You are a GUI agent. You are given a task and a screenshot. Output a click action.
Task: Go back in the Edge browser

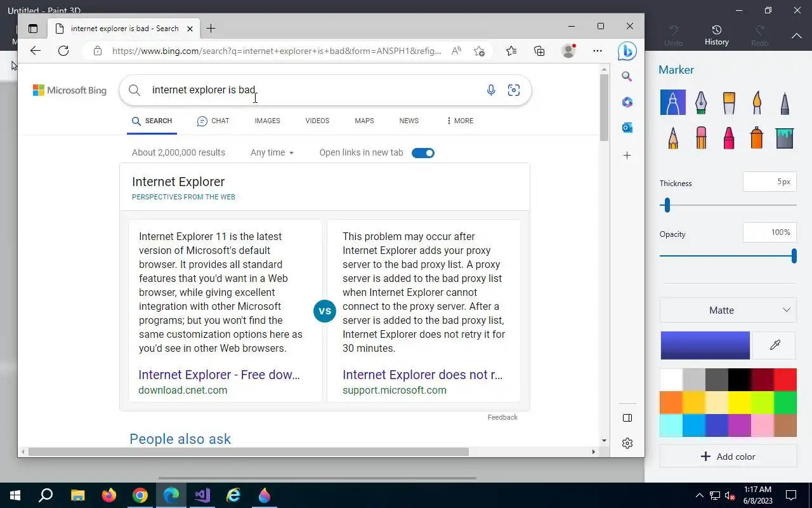36,51
